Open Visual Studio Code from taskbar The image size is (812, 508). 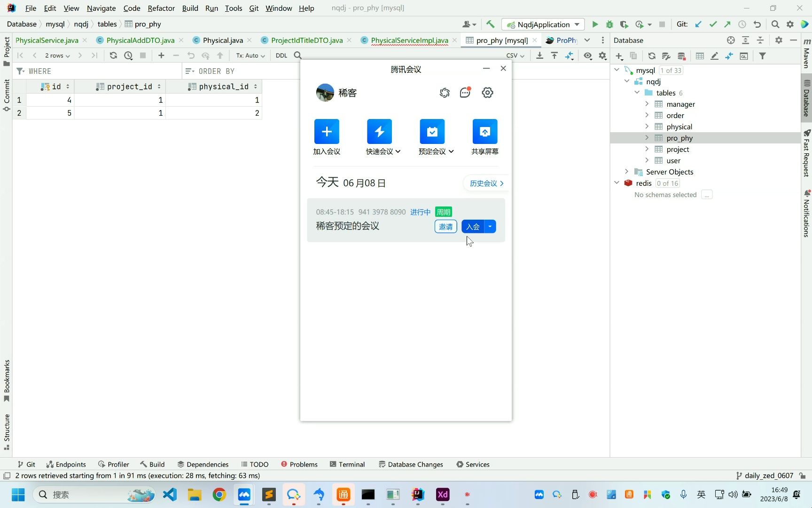click(x=170, y=495)
